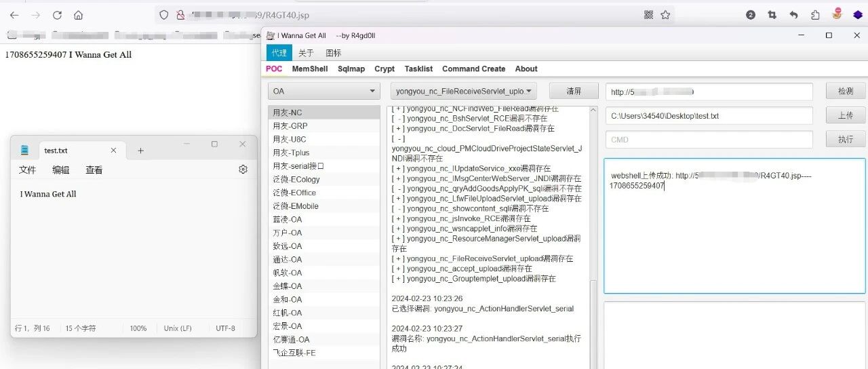Click the CMD input field
The image size is (868, 369).
pos(709,139)
